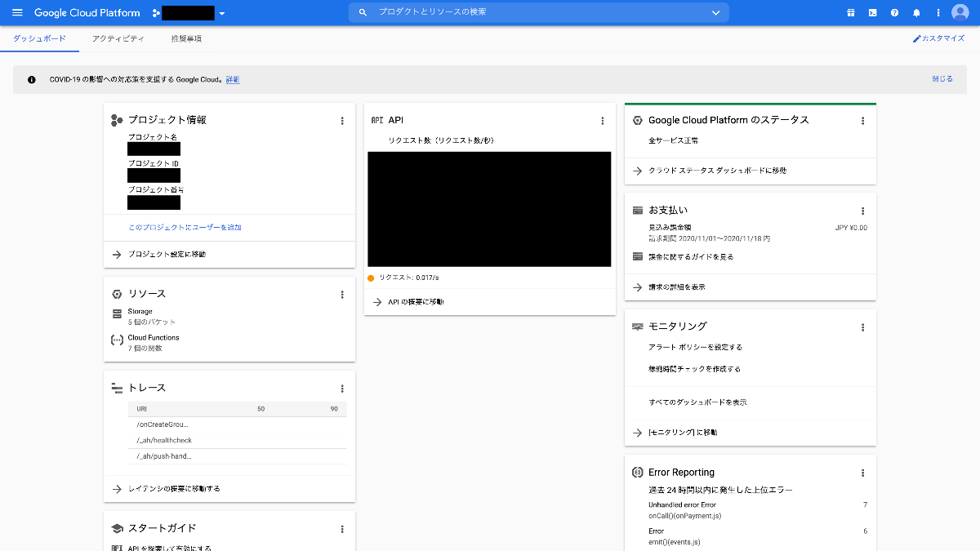
Task: Open スタートガイド card three-dot menu
Action: 342,529
